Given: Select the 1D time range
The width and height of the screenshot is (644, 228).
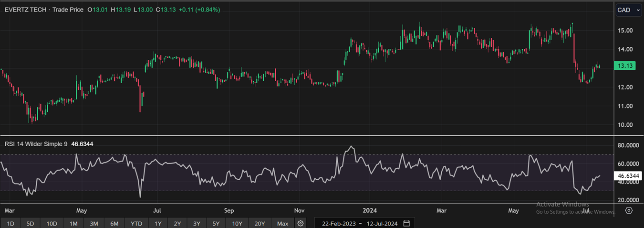Looking at the screenshot, I should coord(10,223).
